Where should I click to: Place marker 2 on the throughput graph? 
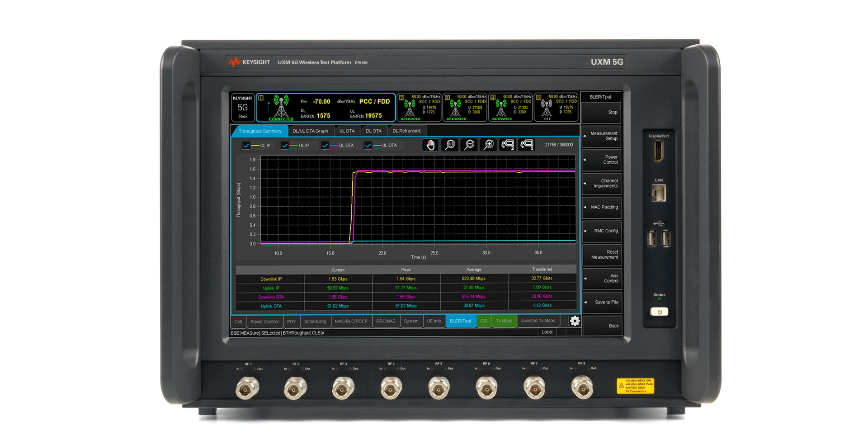pyautogui.click(x=508, y=145)
